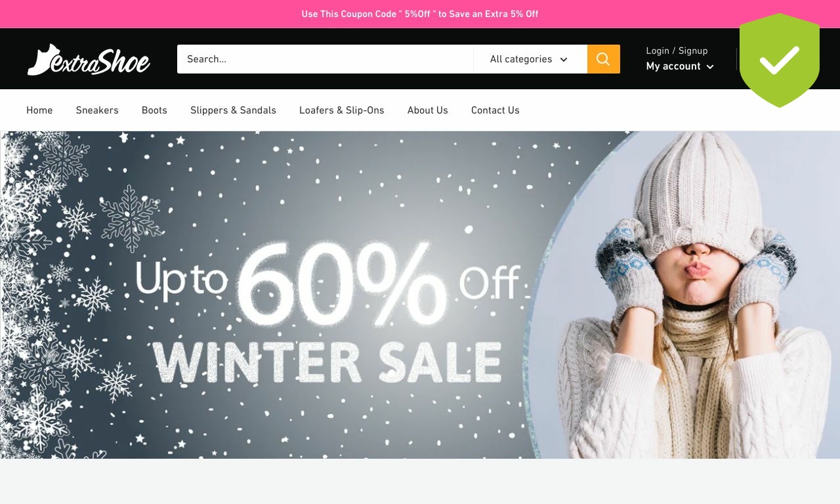Open the Sneakers category
840x504 pixels.
97,110
